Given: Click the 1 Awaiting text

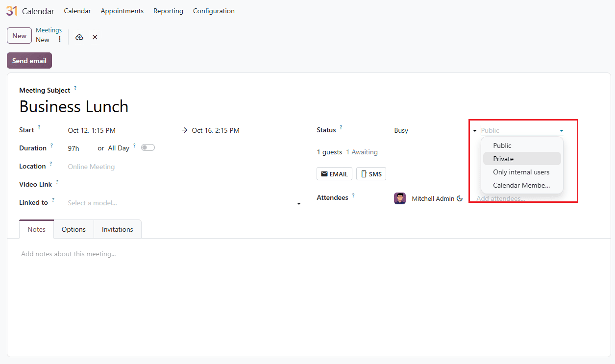Looking at the screenshot, I should [x=362, y=152].
